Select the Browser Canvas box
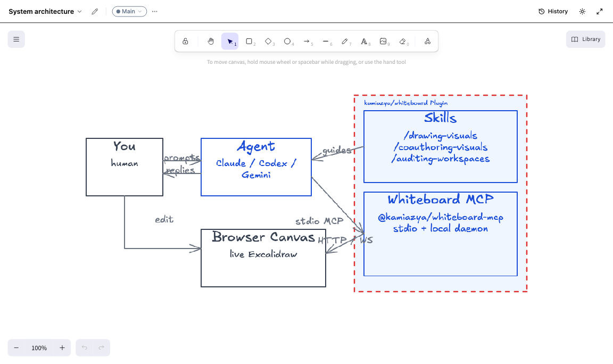Viewport: 613px width, 364px height. click(263, 258)
